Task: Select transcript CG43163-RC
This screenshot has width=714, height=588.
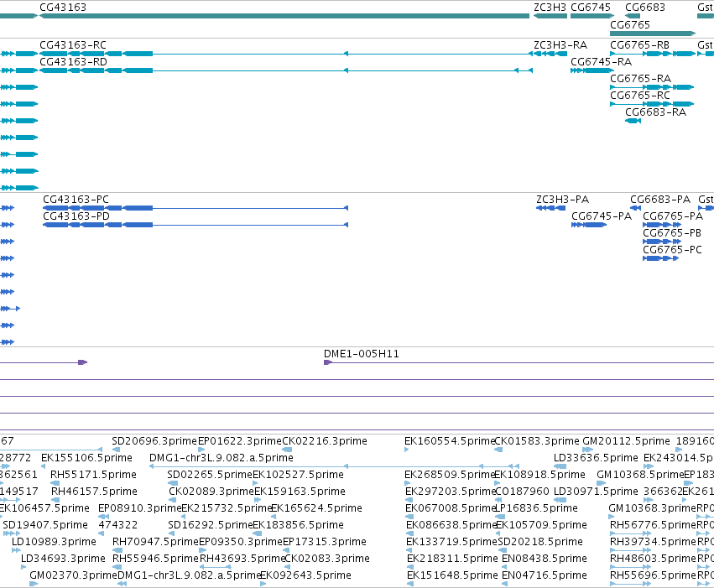Action: pyautogui.click(x=73, y=45)
